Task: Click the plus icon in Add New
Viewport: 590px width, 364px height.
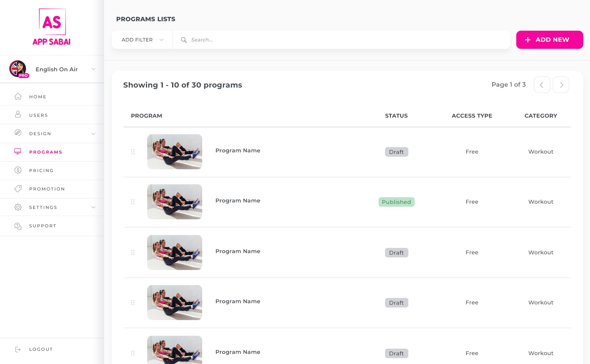Action: [528, 40]
